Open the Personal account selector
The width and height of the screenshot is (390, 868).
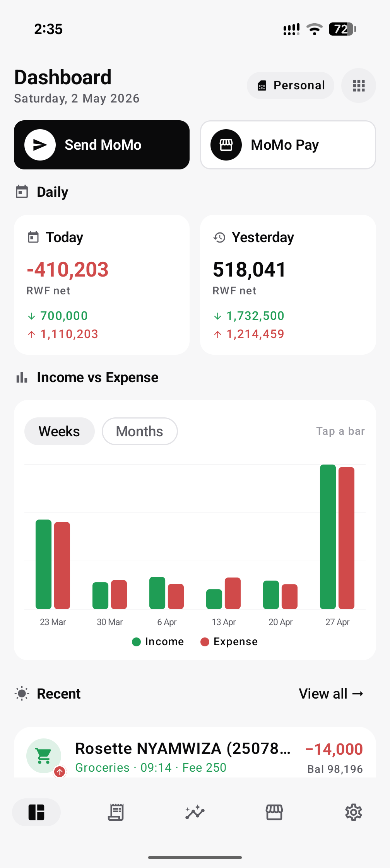(291, 85)
